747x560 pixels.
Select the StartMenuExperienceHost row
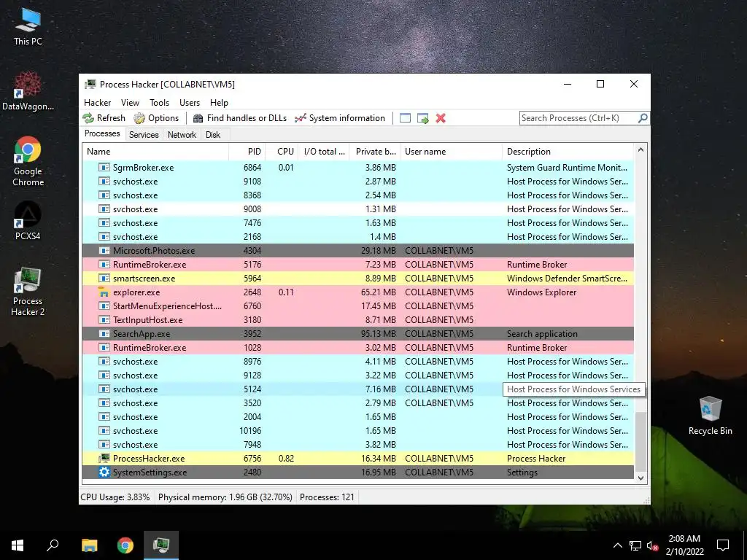point(358,306)
